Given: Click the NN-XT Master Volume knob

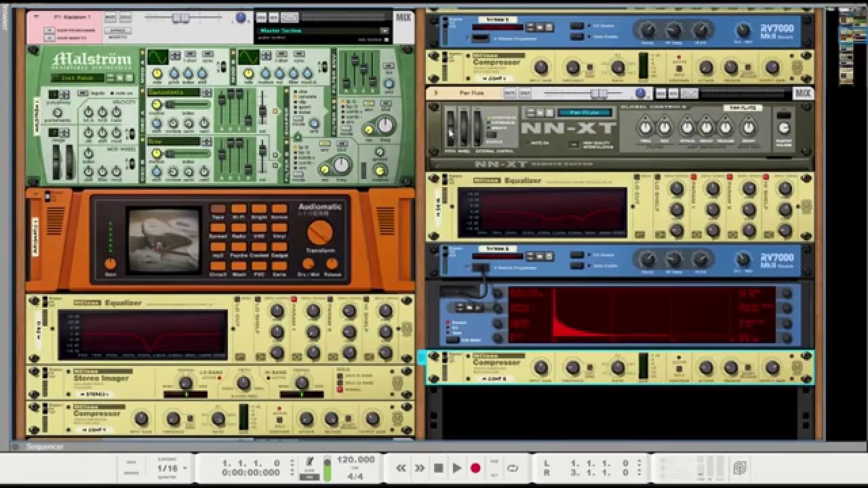Looking at the screenshot, I should point(783,128).
